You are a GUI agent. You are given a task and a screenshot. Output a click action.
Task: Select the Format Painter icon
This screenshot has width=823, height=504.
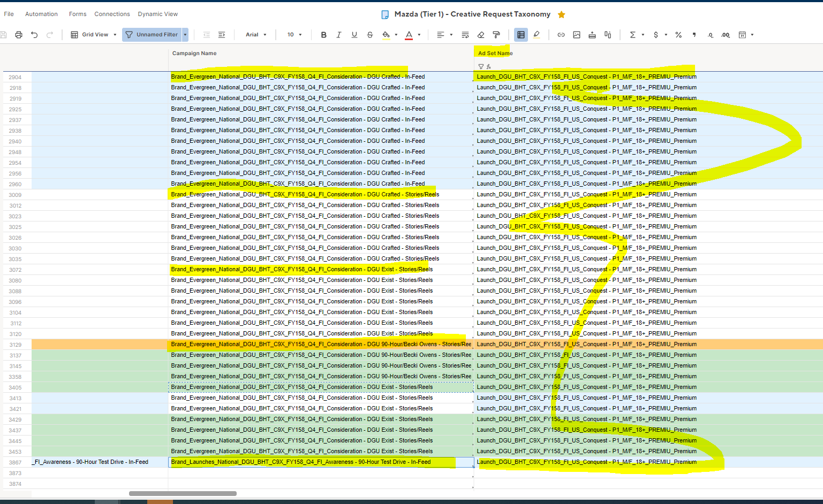(496, 35)
